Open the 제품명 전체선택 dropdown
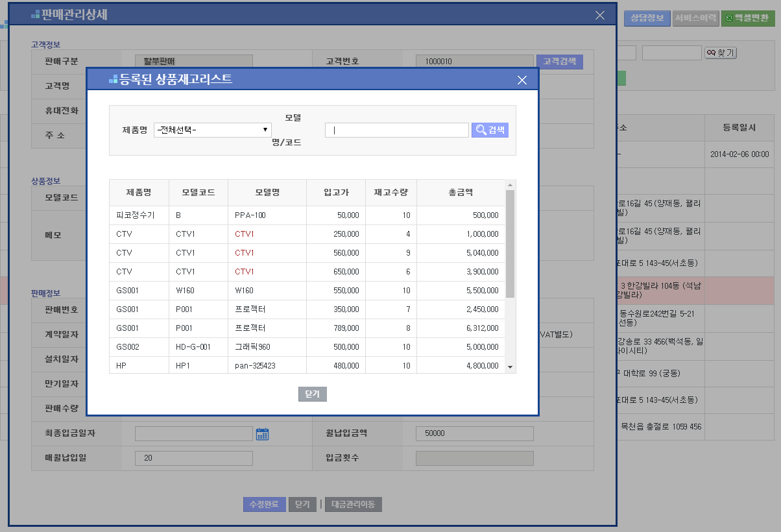The width and height of the screenshot is (781, 532). (213, 130)
